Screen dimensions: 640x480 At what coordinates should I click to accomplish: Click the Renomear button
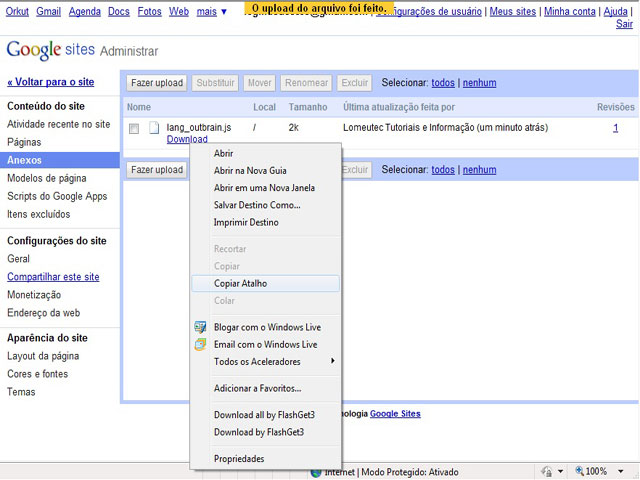tap(306, 83)
